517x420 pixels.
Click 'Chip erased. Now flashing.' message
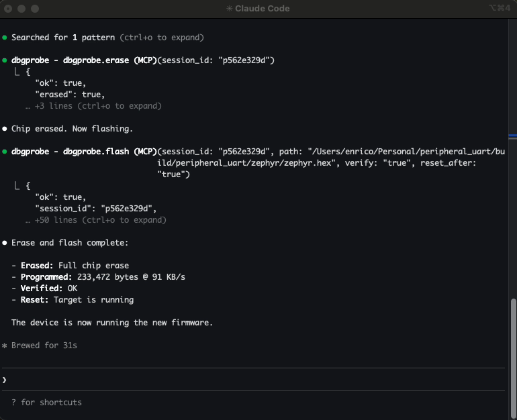[x=73, y=129]
